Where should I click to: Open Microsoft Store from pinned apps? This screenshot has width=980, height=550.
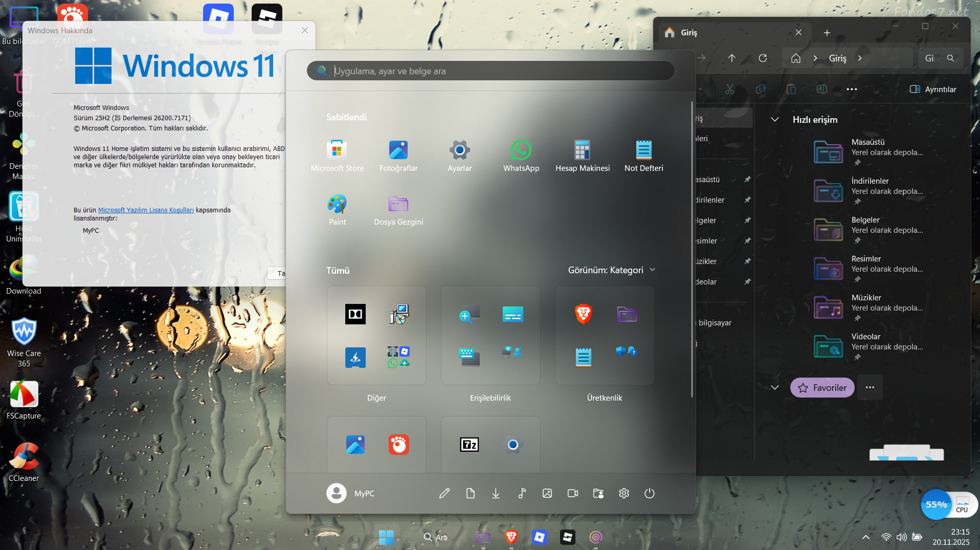(x=337, y=156)
